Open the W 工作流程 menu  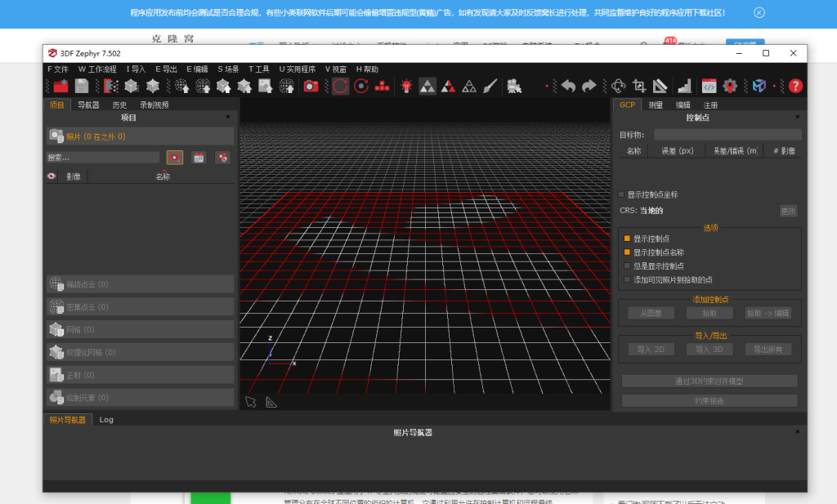(x=97, y=69)
